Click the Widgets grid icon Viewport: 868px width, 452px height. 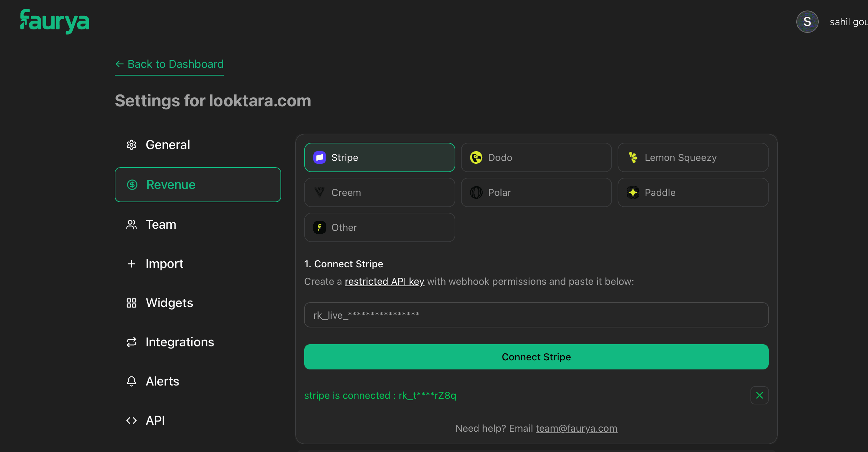[x=131, y=303]
